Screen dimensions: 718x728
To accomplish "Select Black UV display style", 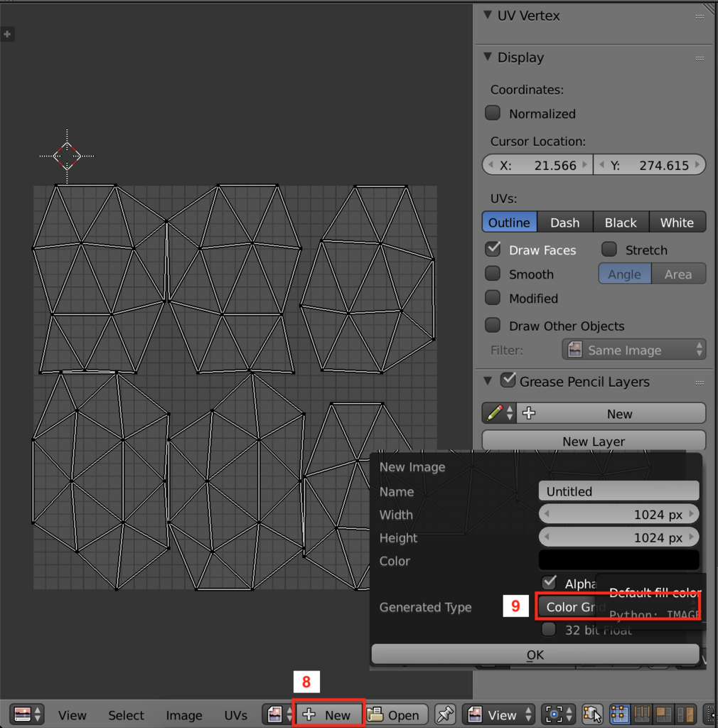I will pos(621,222).
